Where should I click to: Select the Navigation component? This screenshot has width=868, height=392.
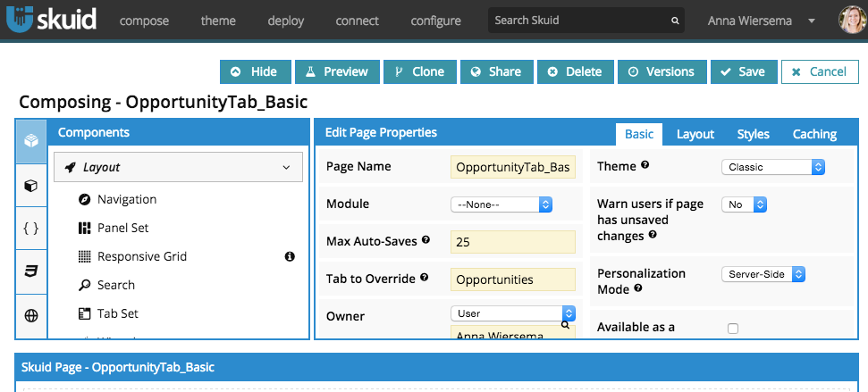[x=126, y=199]
